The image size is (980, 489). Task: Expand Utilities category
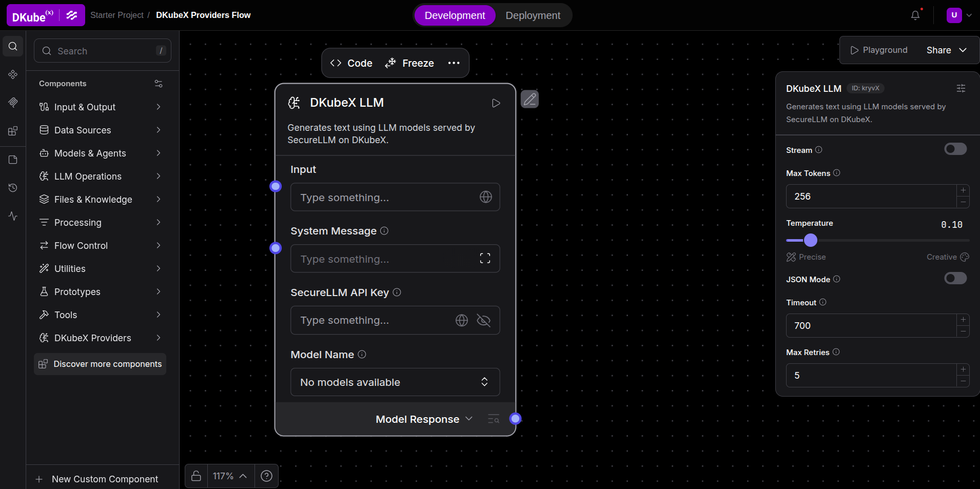101,268
